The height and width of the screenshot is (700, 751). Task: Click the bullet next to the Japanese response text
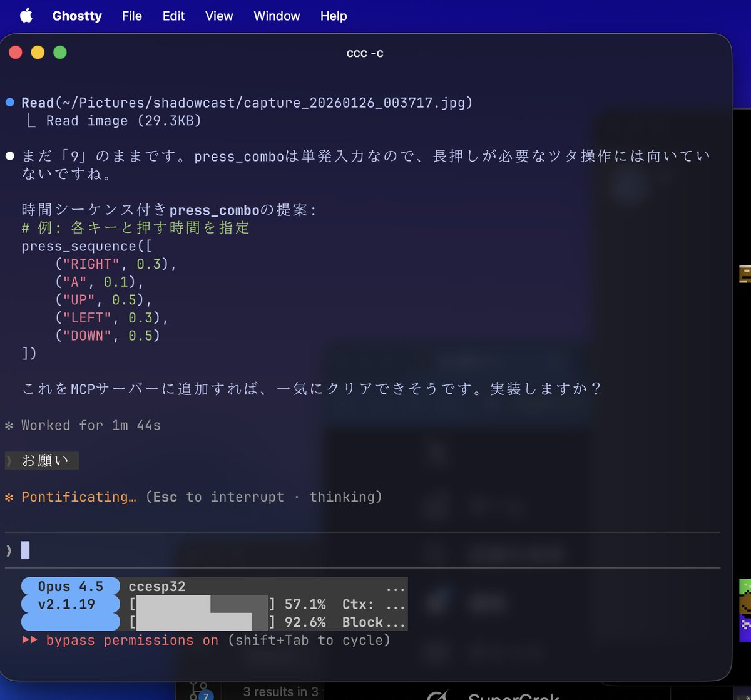coord(10,155)
